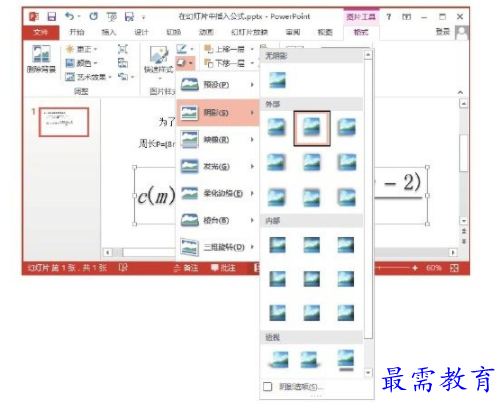Screen dimensions: 503x411
Task: Open the 映像(R) Reflection submenu
Action: tap(218, 139)
